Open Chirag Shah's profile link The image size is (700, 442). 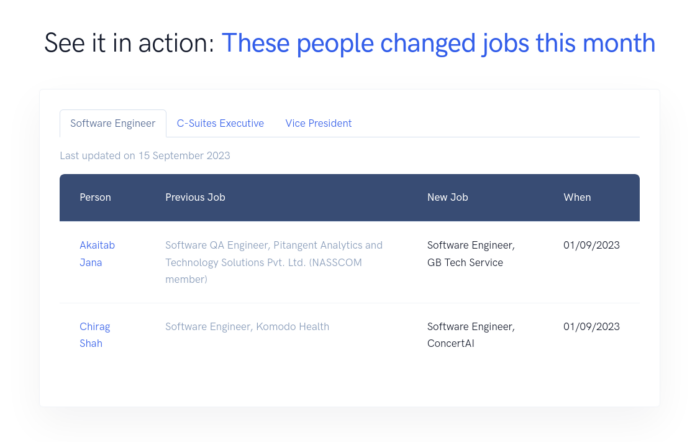95,335
